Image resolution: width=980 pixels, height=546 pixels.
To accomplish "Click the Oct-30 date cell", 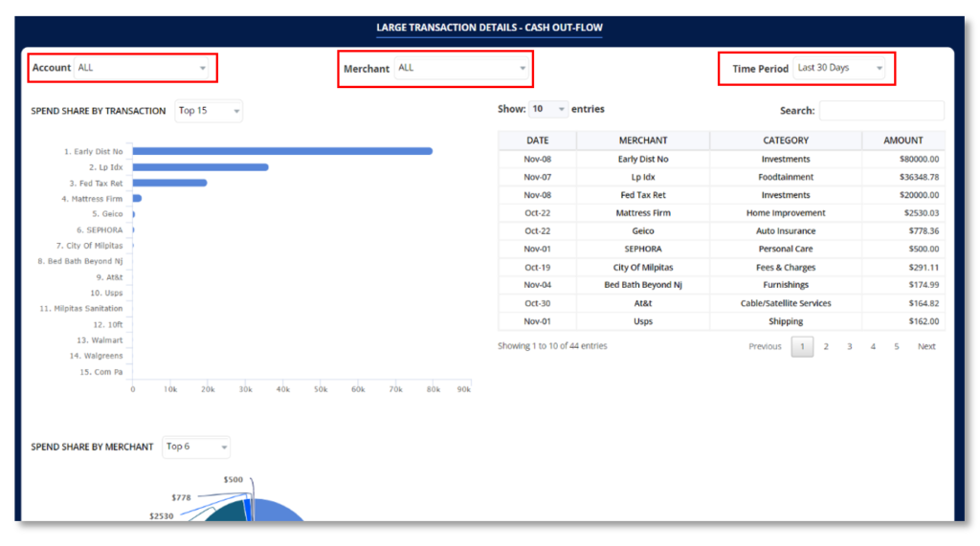I will click(538, 303).
